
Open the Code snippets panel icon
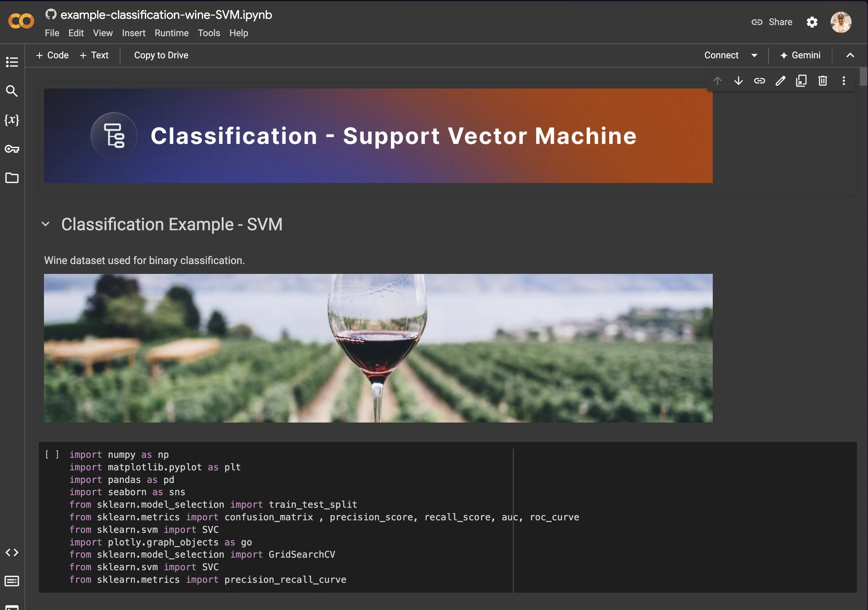[x=12, y=552]
